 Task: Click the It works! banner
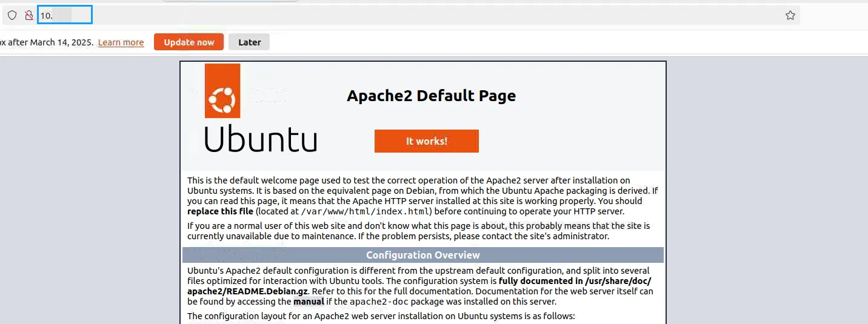tap(427, 141)
